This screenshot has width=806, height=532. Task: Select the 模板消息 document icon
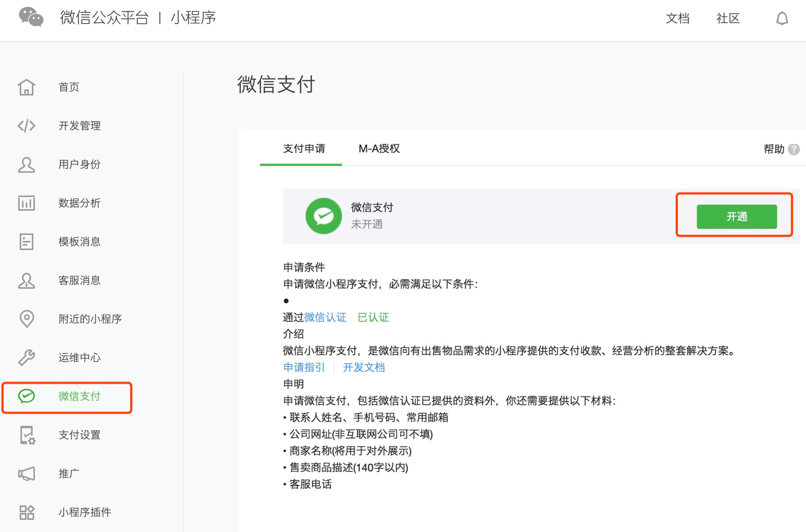[26, 242]
